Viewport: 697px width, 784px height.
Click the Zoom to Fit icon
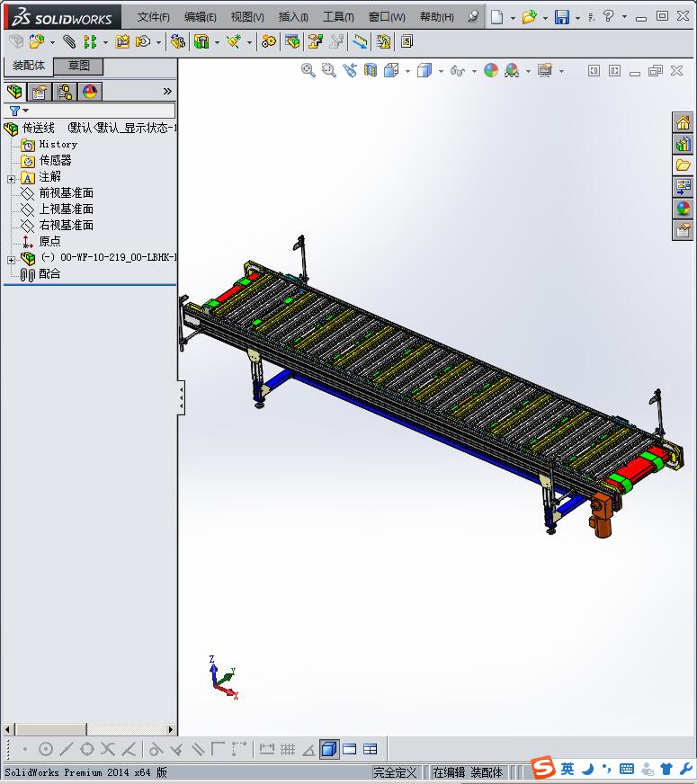point(308,70)
